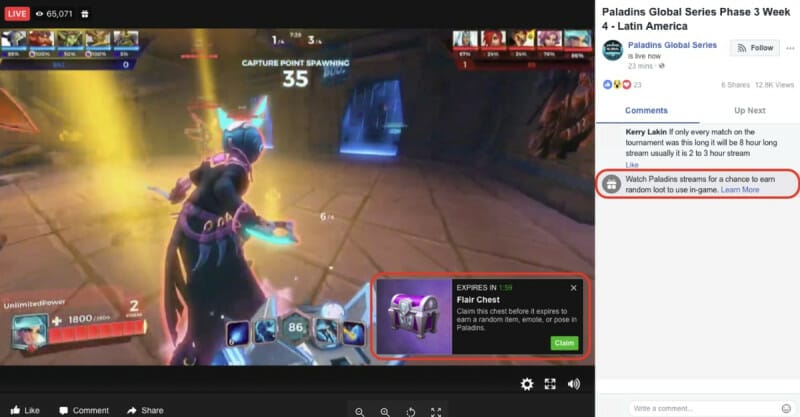Claim the Flair Chest reward
Screen dimensions: 800x417
click(x=564, y=343)
